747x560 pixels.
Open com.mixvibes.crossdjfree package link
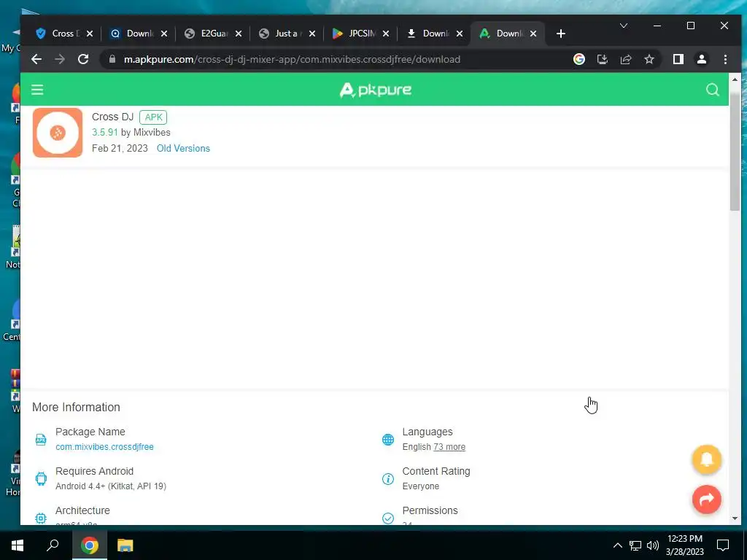pos(104,447)
